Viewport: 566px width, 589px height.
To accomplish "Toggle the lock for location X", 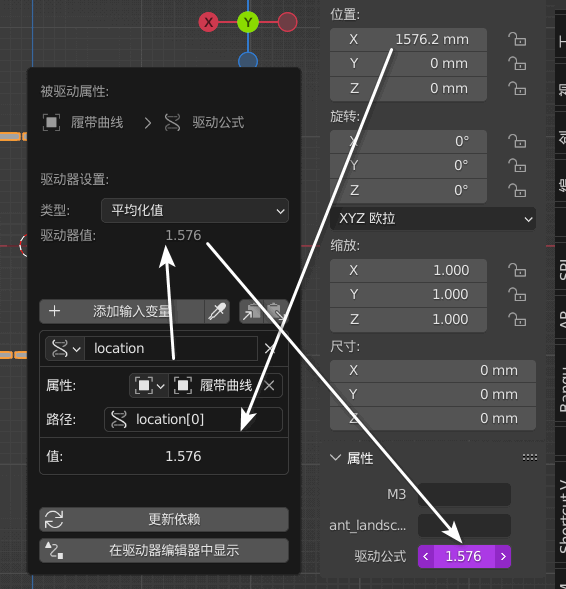I will coord(517,39).
